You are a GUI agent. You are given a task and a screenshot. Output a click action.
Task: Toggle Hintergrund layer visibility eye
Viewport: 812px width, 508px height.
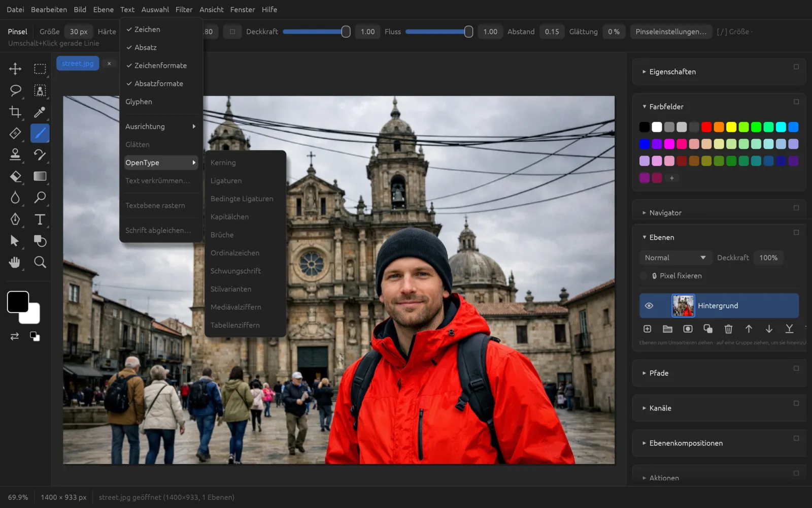(649, 306)
